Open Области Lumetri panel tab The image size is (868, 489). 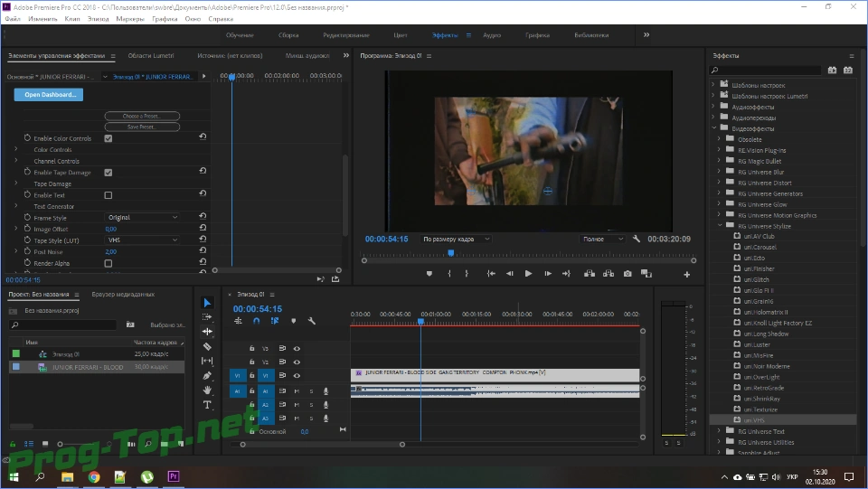pyautogui.click(x=151, y=55)
